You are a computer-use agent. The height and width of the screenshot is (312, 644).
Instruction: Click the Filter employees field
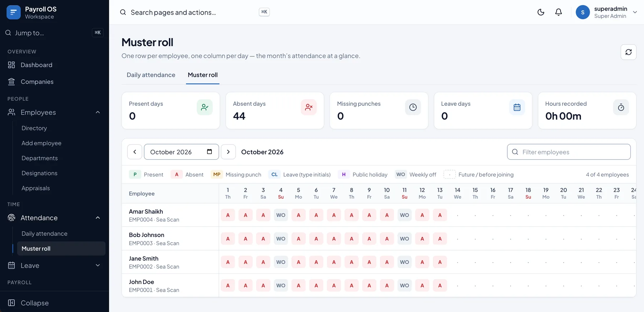(x=569, y=152)
